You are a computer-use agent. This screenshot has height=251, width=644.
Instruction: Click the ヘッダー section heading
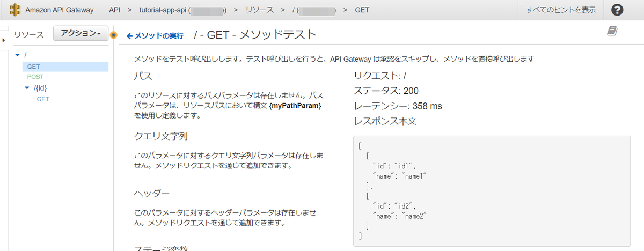[152, 194]
